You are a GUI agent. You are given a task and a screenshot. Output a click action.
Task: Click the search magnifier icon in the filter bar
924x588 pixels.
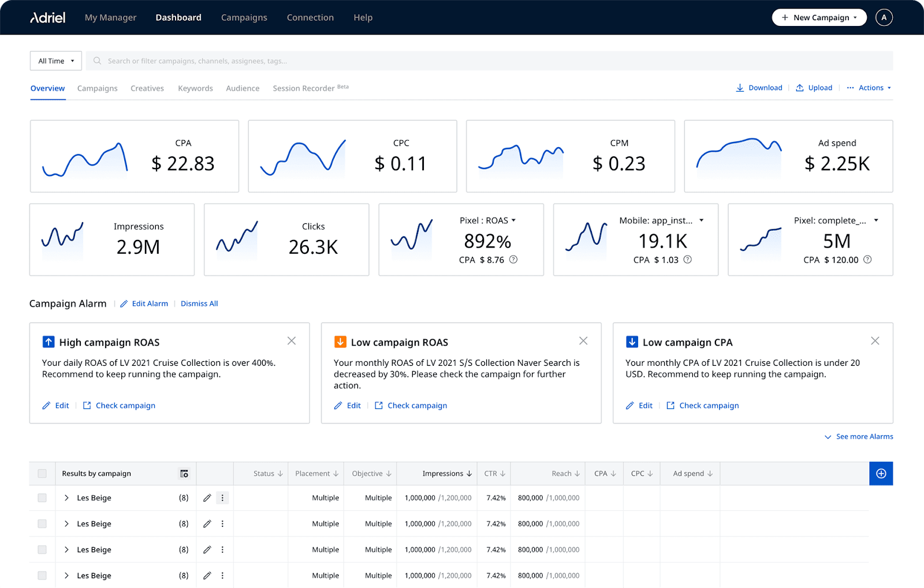click(96, 61)
